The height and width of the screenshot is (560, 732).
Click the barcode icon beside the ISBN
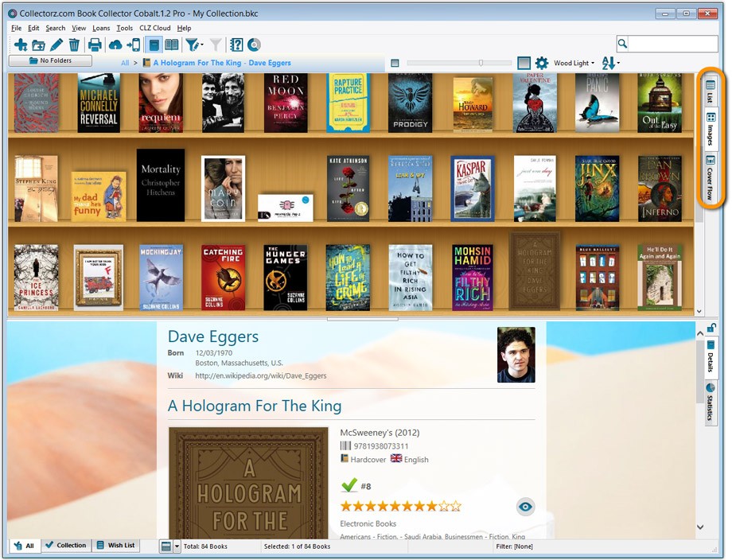(x=345, y=445)
